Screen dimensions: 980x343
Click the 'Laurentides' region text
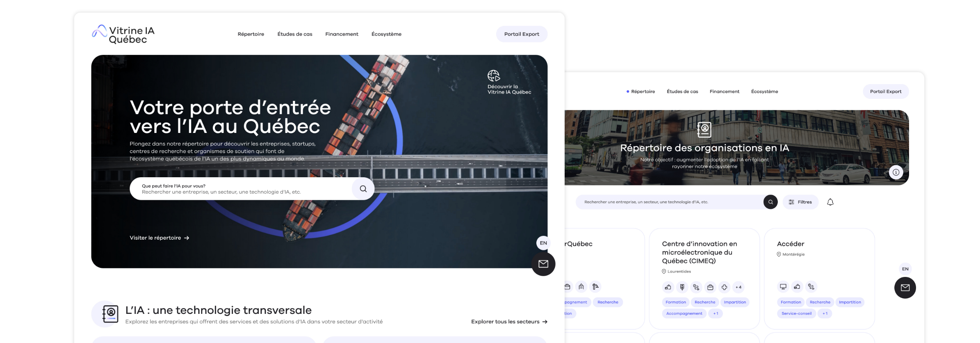coord(679,272)
